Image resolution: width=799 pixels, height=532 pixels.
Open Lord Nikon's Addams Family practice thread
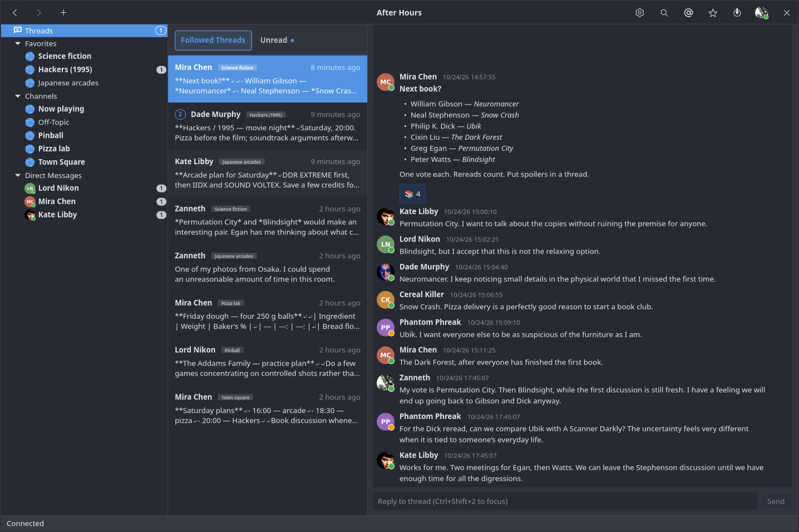point(268,362)
